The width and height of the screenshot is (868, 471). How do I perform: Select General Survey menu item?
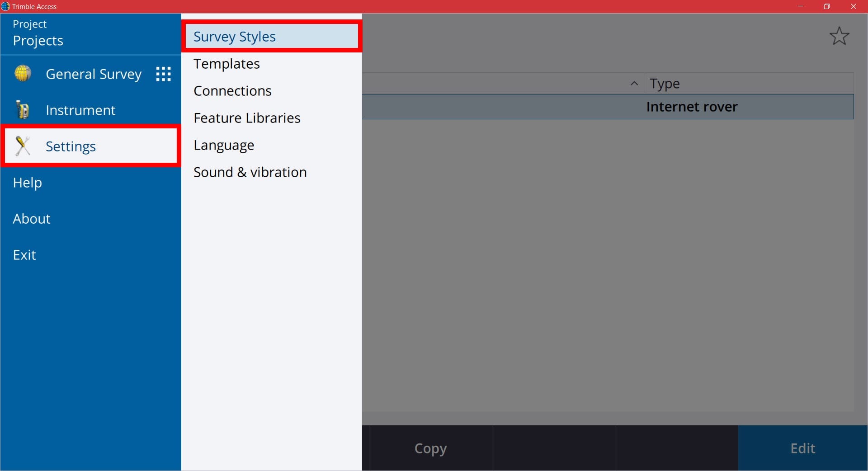coord(94,74)
